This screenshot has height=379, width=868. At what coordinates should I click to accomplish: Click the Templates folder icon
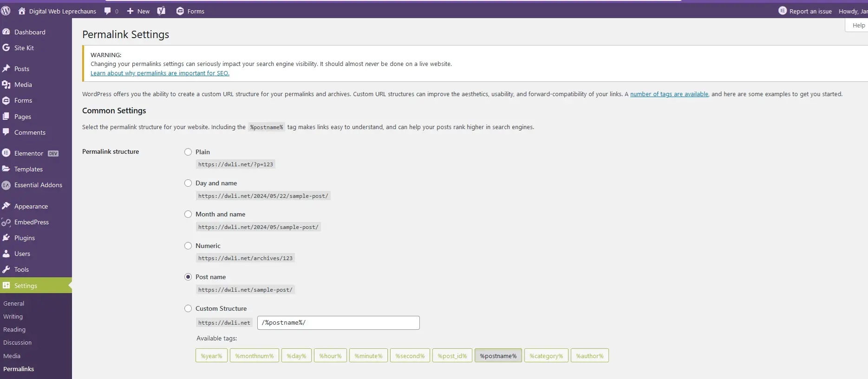click(6, 169)
